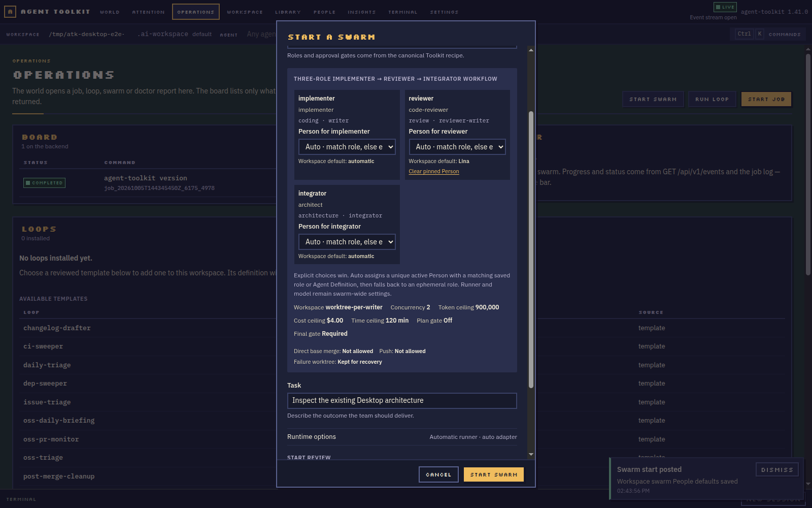The width and height of the screenshot is (812, 508).
Task: Click the Agent Toolkit logo icon
Action: pyautogui.click(x=10, y=11)
